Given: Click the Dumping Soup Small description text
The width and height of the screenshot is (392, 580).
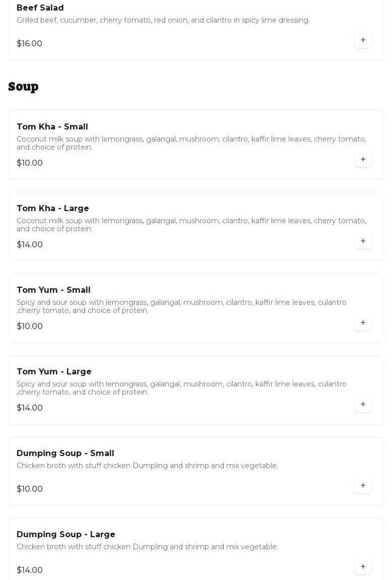Looking at the screenshot, I should [147, 466].
